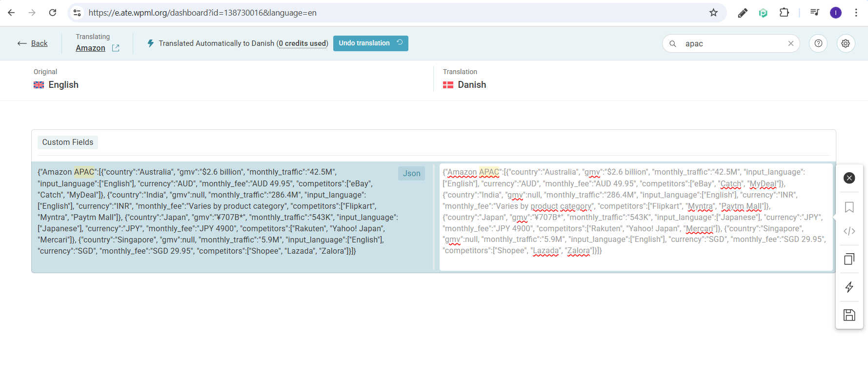Screen dimensions: 868x381
Task: Click the search magnifier icon
Action: coord(673,43)
